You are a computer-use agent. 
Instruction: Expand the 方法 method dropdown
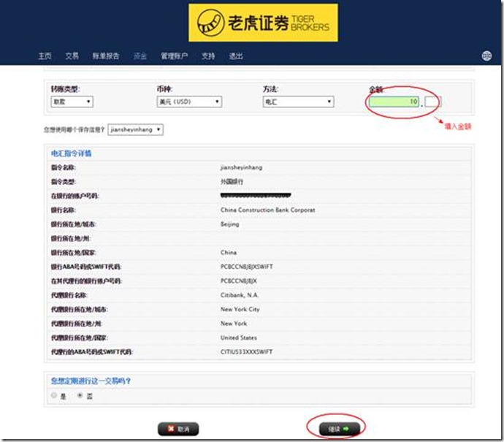click(x=298, y=102)
